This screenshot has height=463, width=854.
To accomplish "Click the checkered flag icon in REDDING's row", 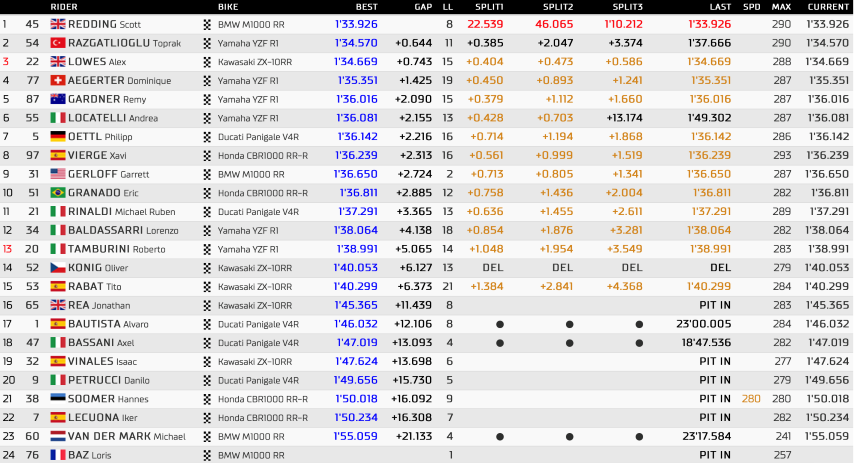I will click(207, 25).
